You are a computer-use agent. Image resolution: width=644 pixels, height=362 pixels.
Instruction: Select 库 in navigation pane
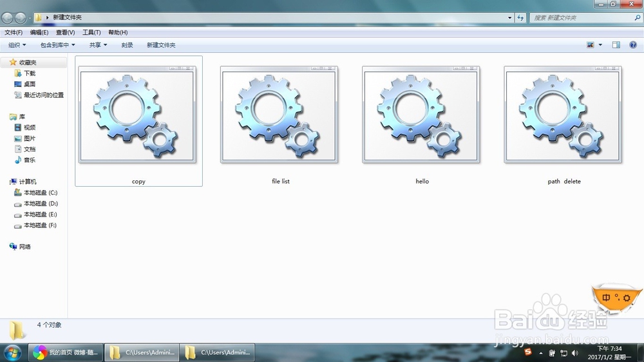22,117
